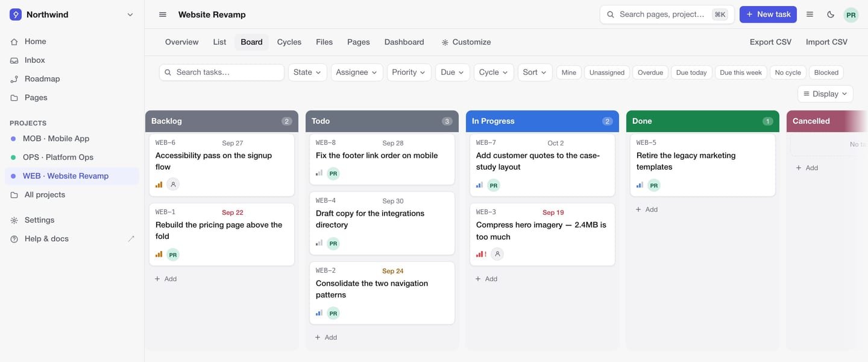Add a task to the Backlog column

coord(166,279)
